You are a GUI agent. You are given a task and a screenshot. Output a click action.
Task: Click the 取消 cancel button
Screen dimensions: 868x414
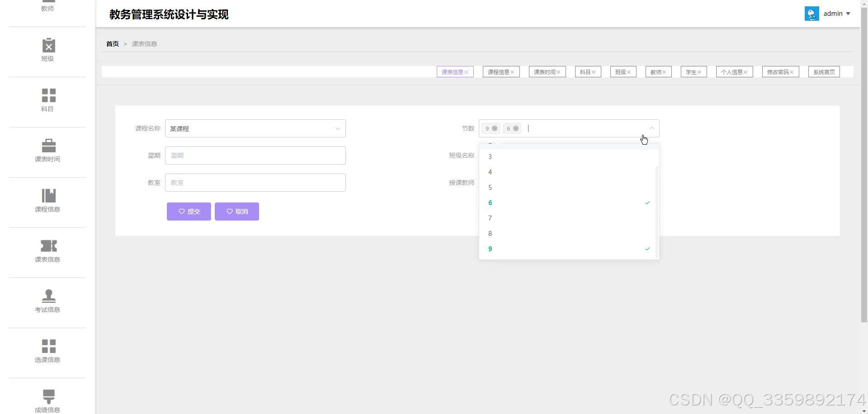click(237, 212)
